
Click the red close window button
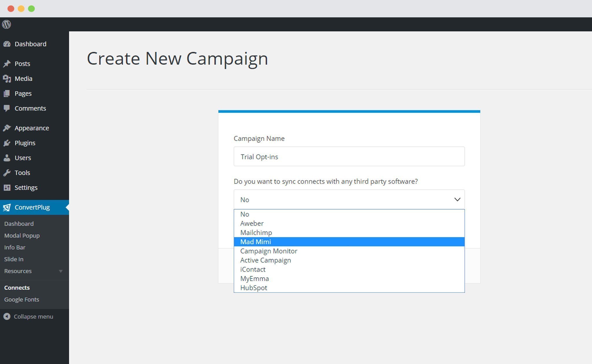11,9
